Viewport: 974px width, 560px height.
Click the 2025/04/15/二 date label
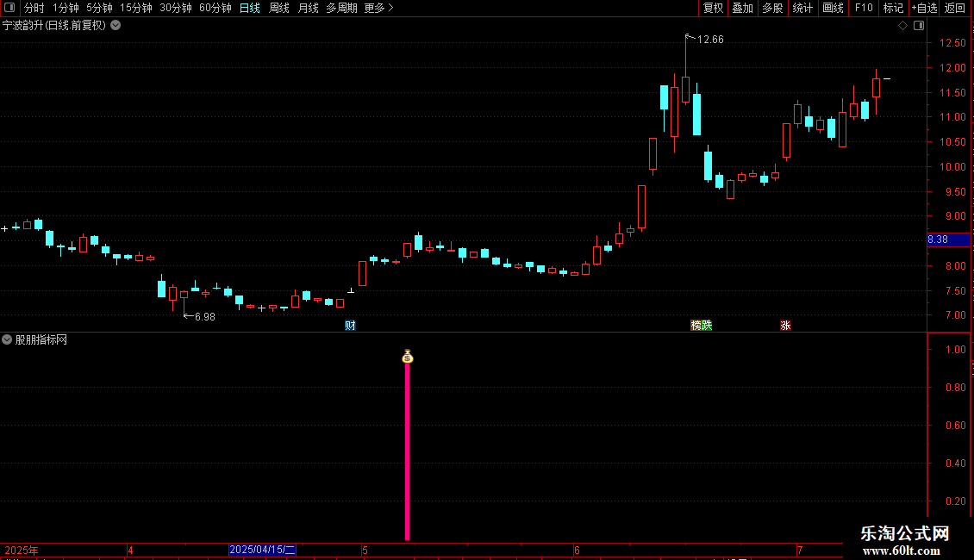[262, 550]
